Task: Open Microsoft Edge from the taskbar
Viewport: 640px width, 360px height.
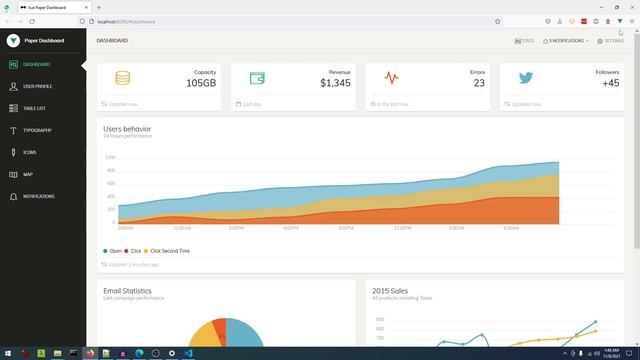Action: (139, 353)
